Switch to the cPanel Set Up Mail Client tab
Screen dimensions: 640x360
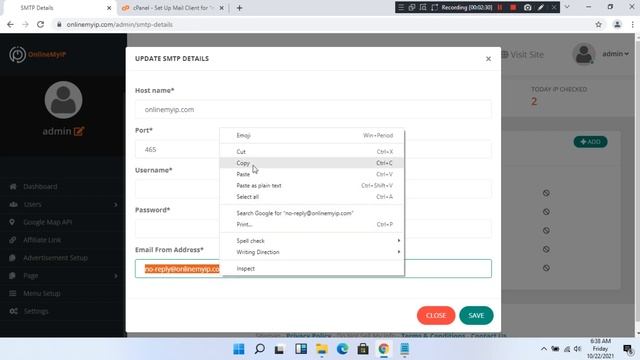[172, 8]
